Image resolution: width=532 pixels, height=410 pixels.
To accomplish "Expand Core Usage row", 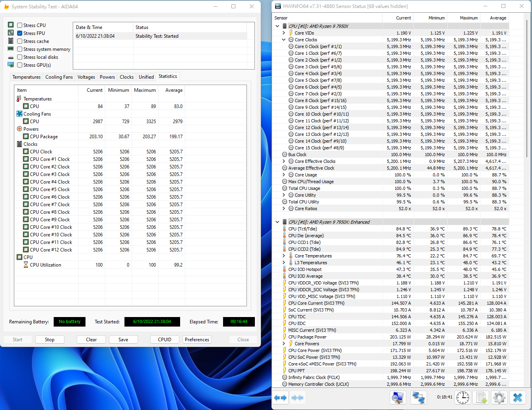I will (x=284, y=175).
